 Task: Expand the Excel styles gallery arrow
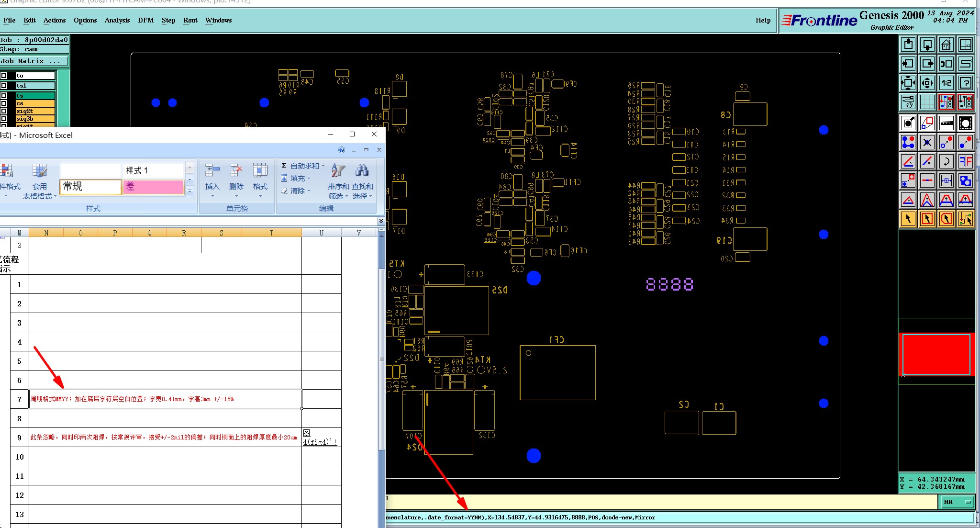[189, 191]
